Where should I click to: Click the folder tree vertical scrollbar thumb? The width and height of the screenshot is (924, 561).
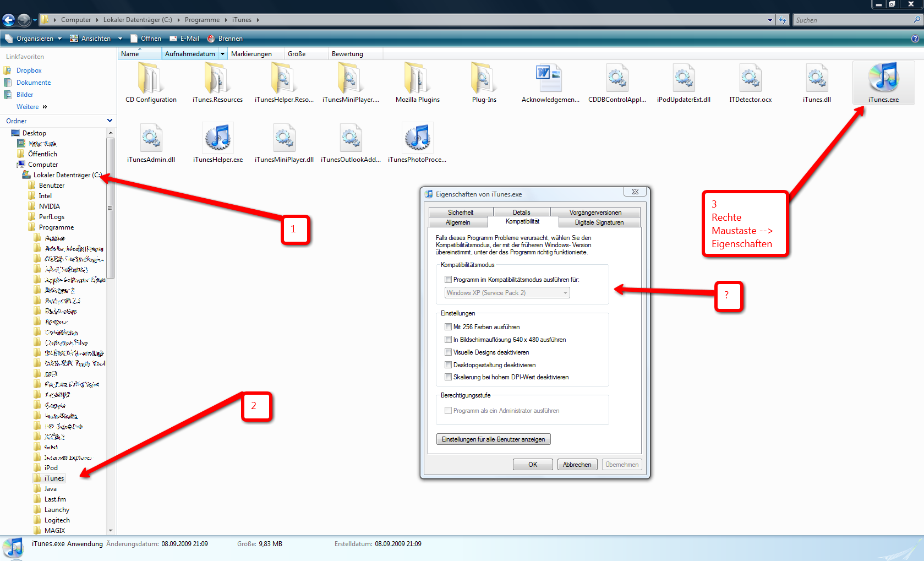click(x=110, y=208)
